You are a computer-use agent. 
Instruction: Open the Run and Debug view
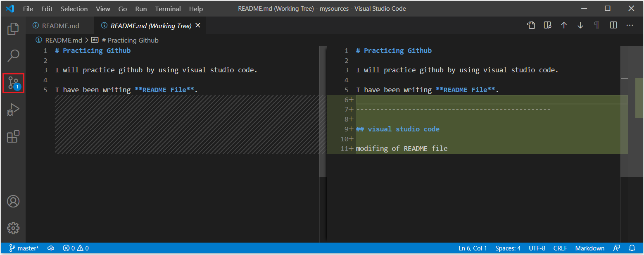tap(13, 110)
